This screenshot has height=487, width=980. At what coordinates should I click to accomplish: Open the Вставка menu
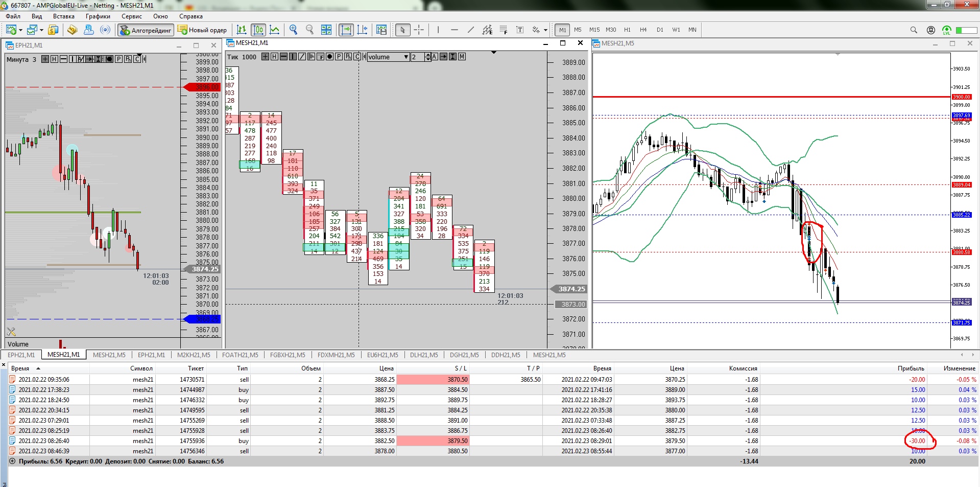pyautogui.click(x=64, y=16)
